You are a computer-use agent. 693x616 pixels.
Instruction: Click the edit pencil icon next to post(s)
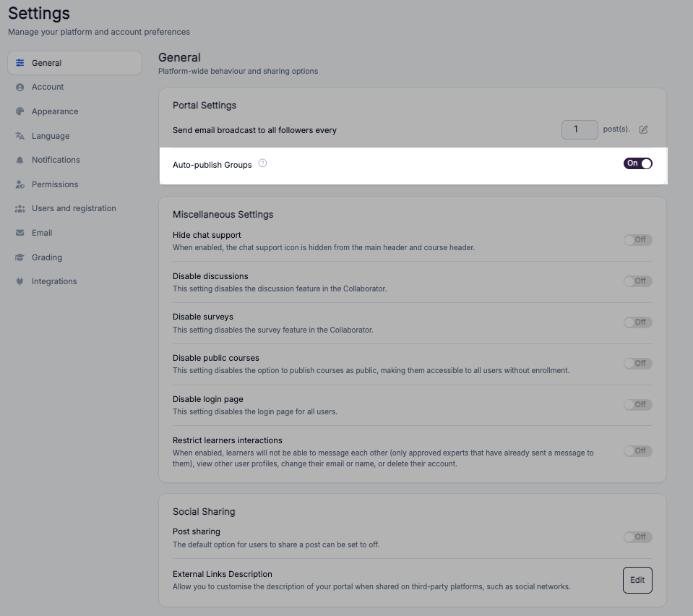point(643,129)
